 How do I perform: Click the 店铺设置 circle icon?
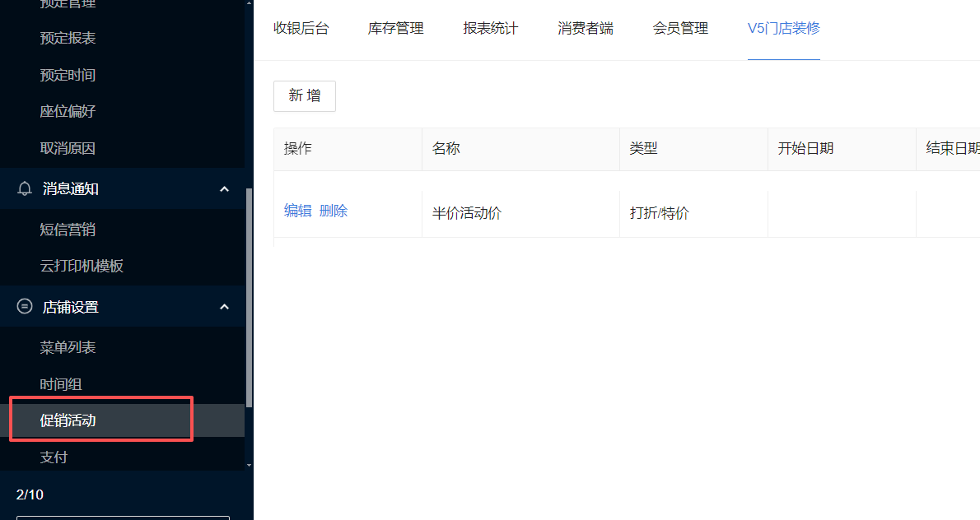click(25, 307)
